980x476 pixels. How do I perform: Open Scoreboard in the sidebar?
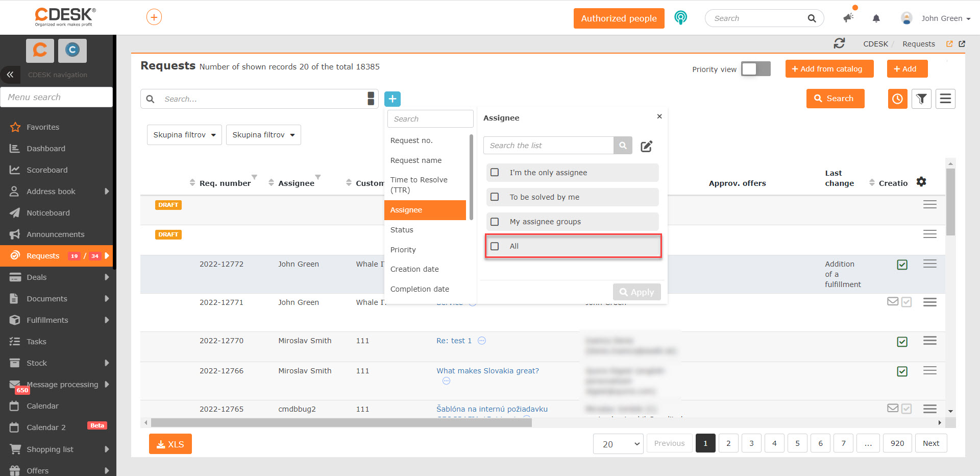(47, 170)
